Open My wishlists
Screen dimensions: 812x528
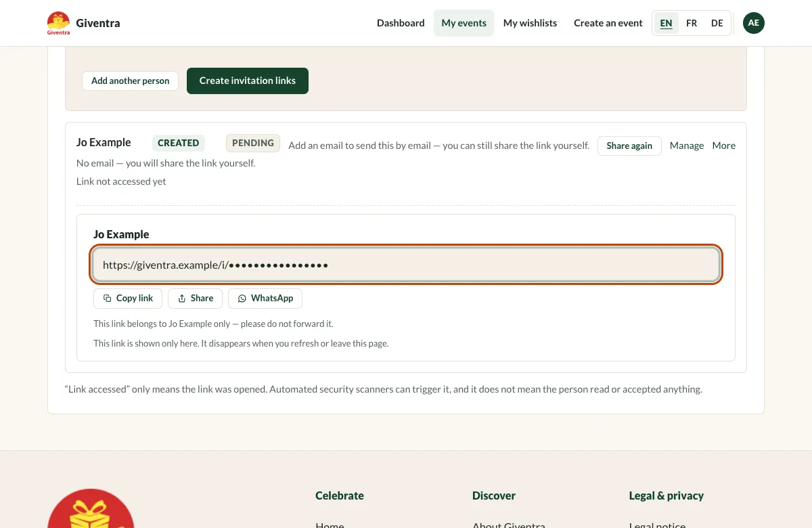pyautogui.click(x=530, y=23)
